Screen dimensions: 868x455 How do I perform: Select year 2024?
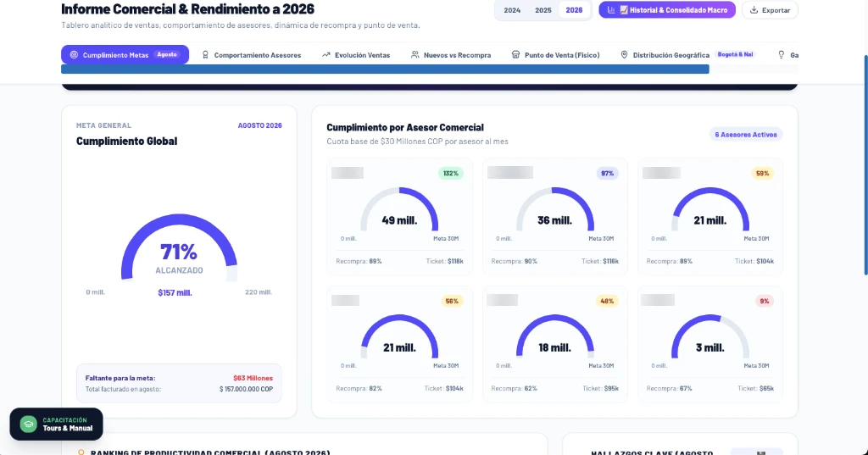click(x=512, y=10)
